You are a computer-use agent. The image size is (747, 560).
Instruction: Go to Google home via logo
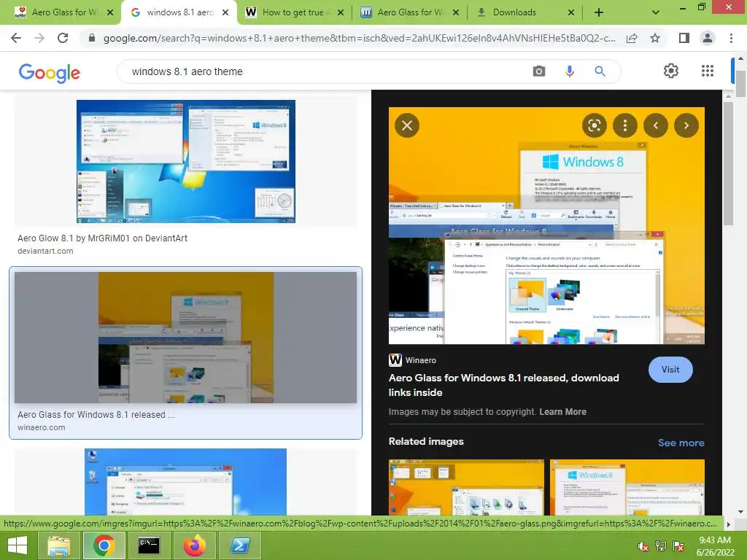[x=49, y=72]
